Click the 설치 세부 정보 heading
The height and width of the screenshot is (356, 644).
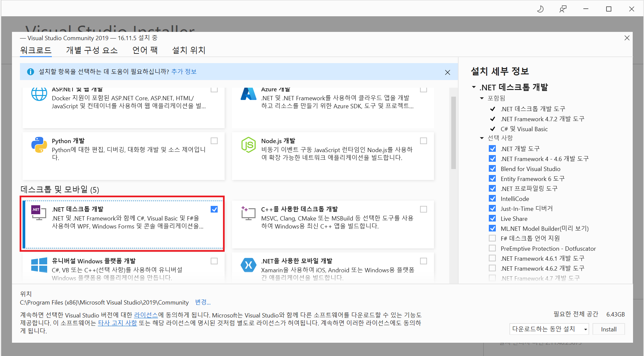click(x=500, y=71)
